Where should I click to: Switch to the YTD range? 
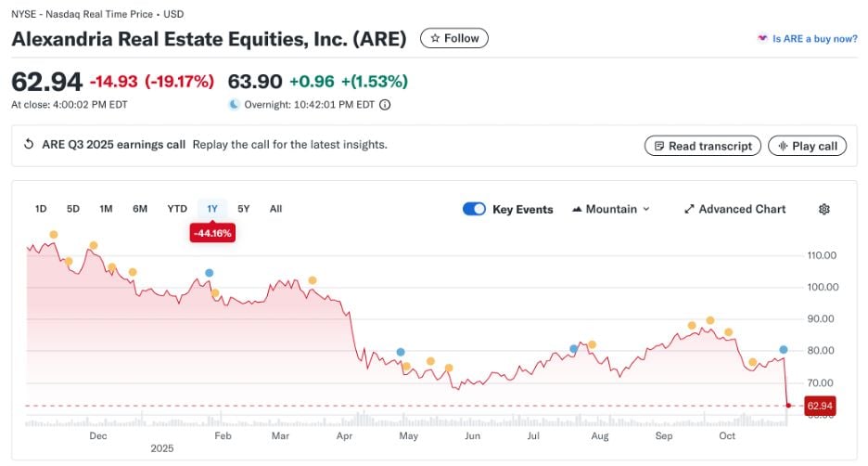pos(176,209)
